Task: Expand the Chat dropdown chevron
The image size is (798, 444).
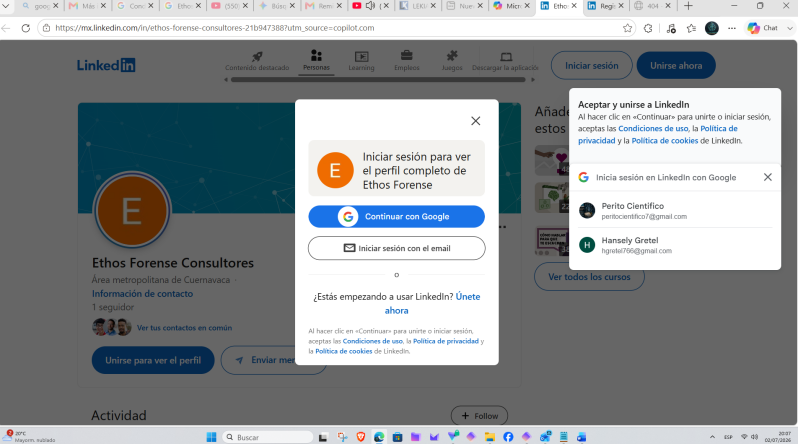Action: (x=790, y=29)
